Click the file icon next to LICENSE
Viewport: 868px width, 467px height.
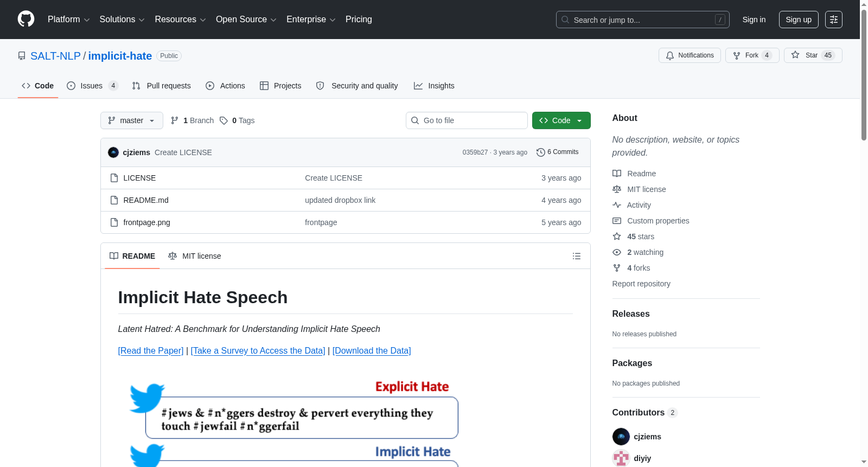point(114,178)
